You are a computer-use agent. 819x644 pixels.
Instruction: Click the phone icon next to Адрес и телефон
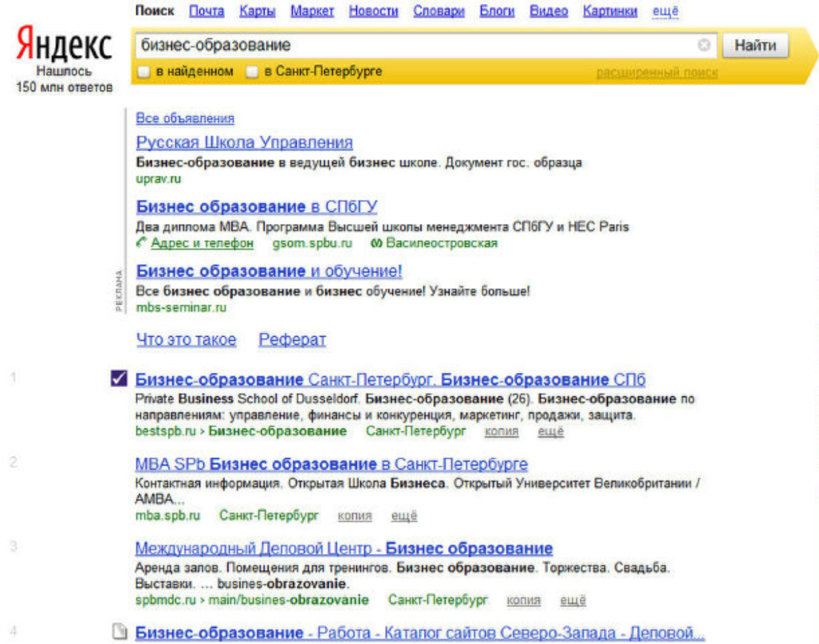[141, 242]
